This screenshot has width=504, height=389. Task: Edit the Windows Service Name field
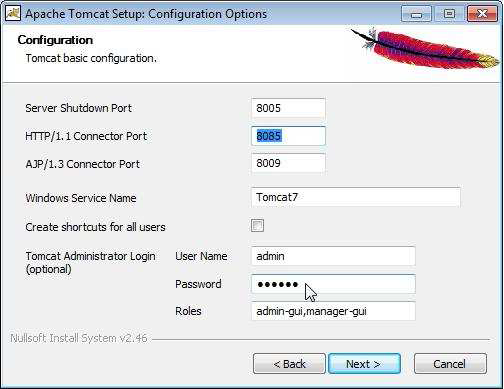click(356, 197)
